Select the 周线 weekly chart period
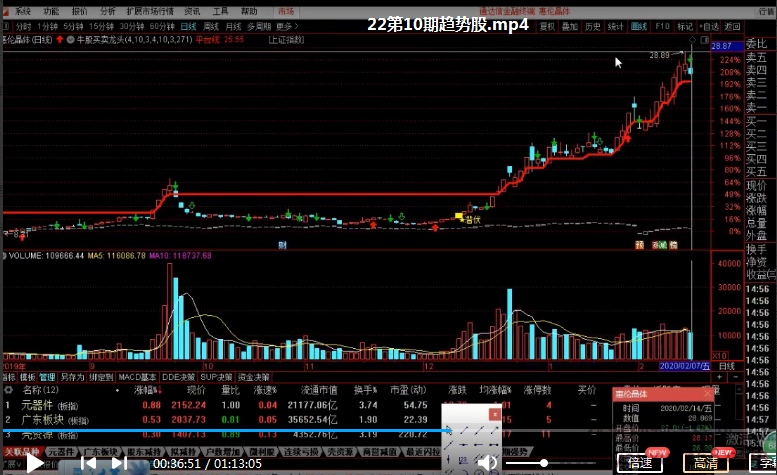This screenshot has height=475, width=777. point(210,26)
